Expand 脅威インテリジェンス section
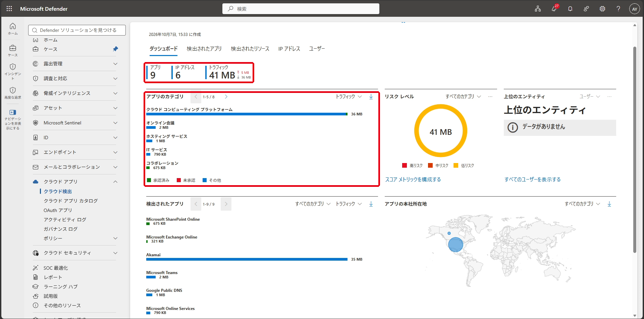This screenshot has height=319, width=644. [x=75, y=93]
